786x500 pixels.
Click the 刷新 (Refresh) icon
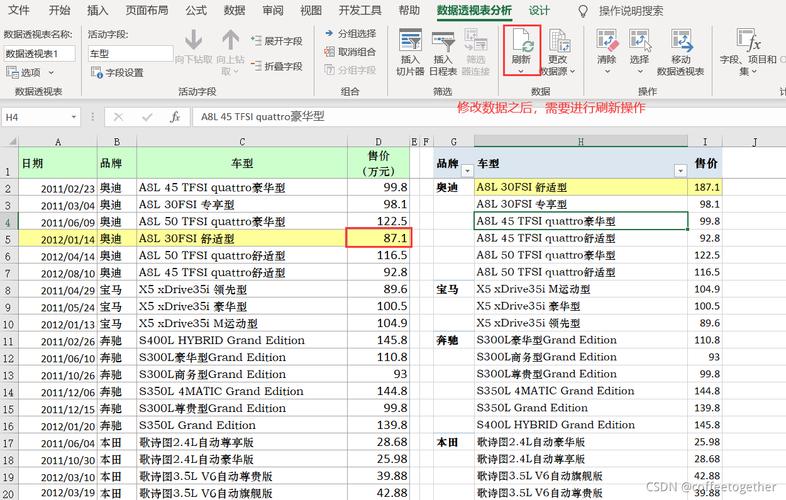[522, 41]
